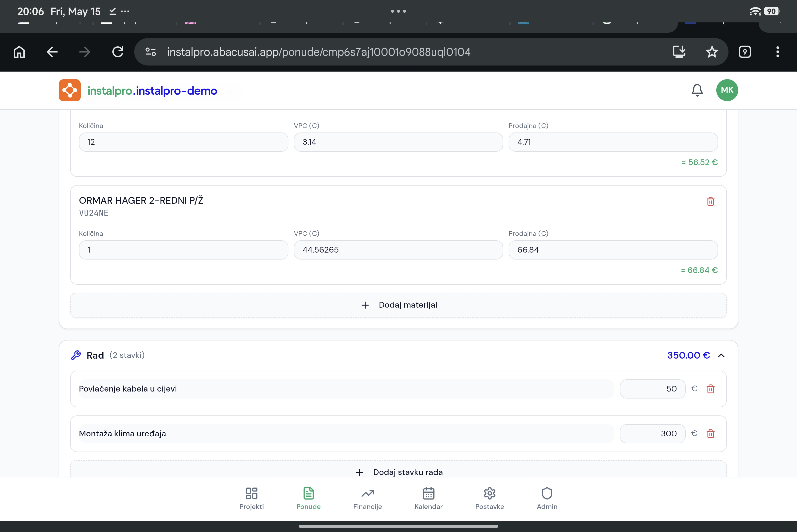Click the wrench icon beside Rad
This screenshot has height=532, width=797.
click(x=76, y=355)
